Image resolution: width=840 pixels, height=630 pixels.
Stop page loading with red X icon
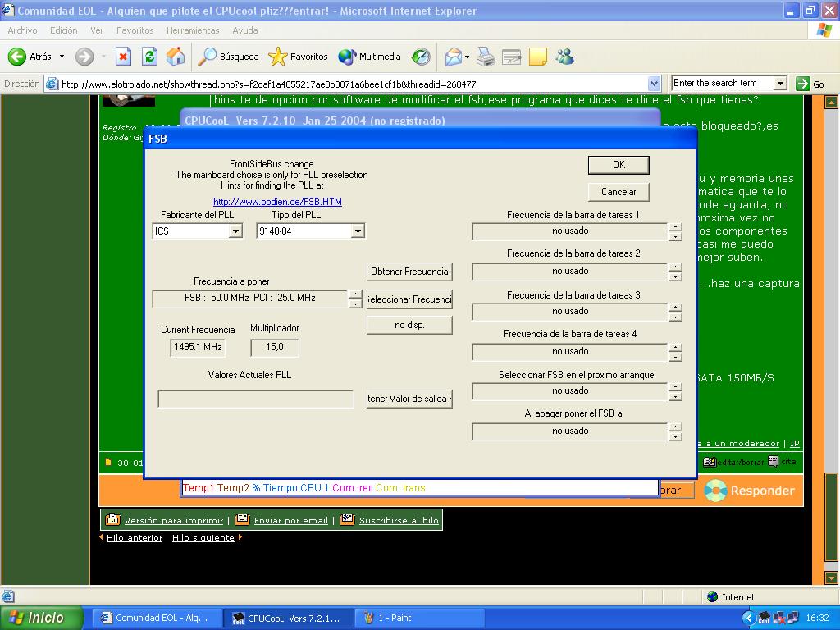click(123, 57)
